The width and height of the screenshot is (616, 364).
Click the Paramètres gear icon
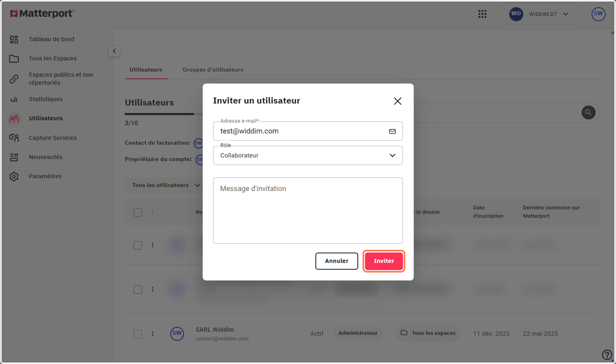pos(14,177)
